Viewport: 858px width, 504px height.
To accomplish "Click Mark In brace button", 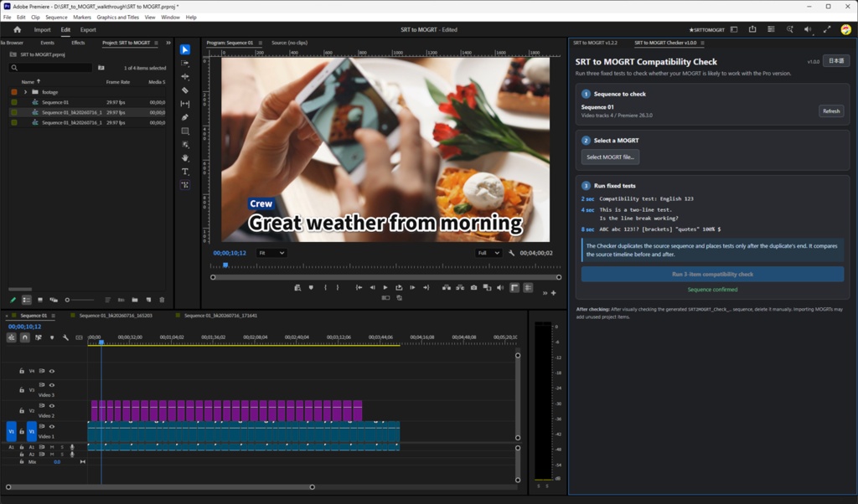I will (325, 287).
